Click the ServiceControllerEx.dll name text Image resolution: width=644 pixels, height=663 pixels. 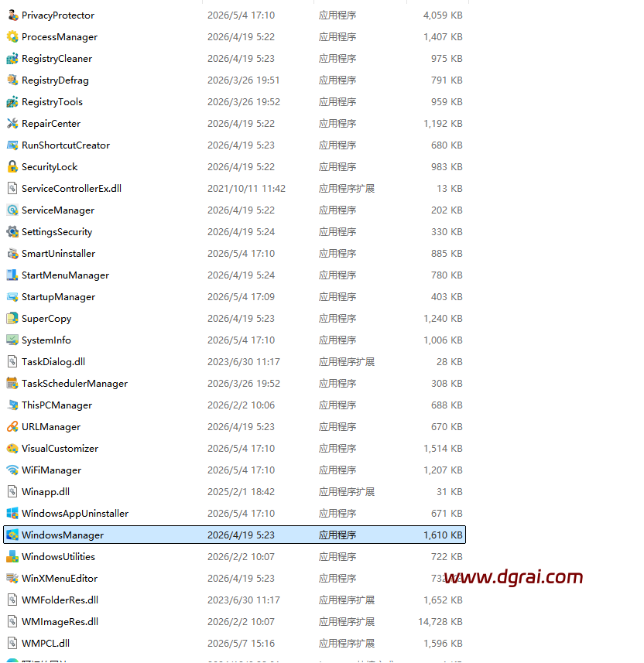tap(71, 188)
